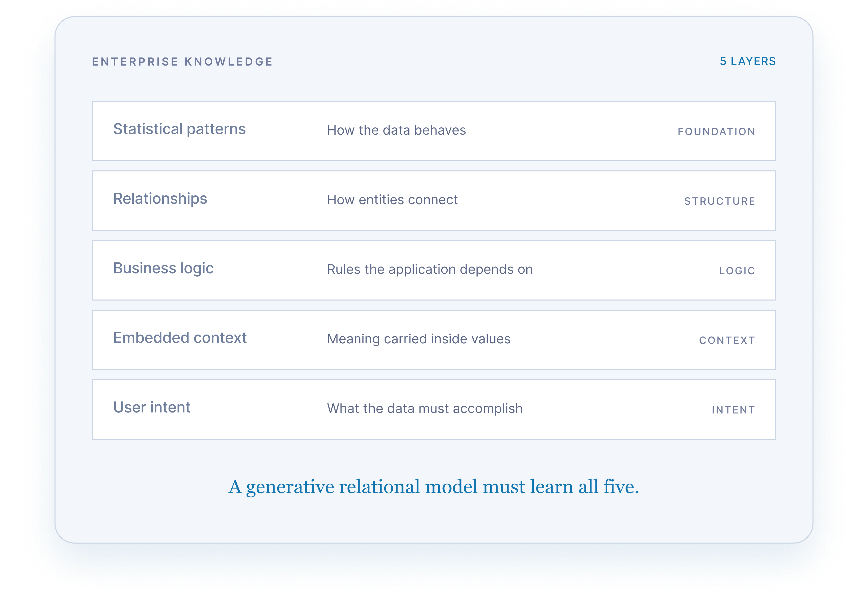Image resolution: width=868 pixels, height=595 pixels.
Task: Click 'How the data behaves' description
Action: tap(396, 130)
